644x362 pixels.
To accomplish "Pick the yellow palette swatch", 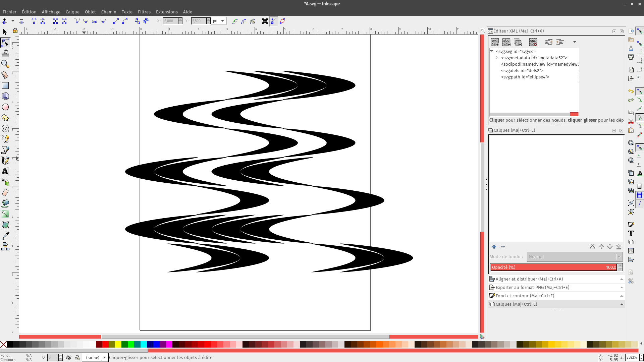I will [x=118, y=344].
